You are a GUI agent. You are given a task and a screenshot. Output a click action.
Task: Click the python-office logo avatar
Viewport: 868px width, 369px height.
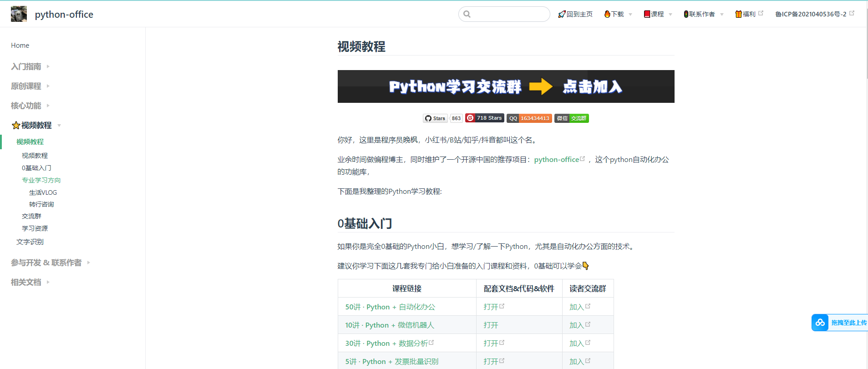[x=19, y=14]
